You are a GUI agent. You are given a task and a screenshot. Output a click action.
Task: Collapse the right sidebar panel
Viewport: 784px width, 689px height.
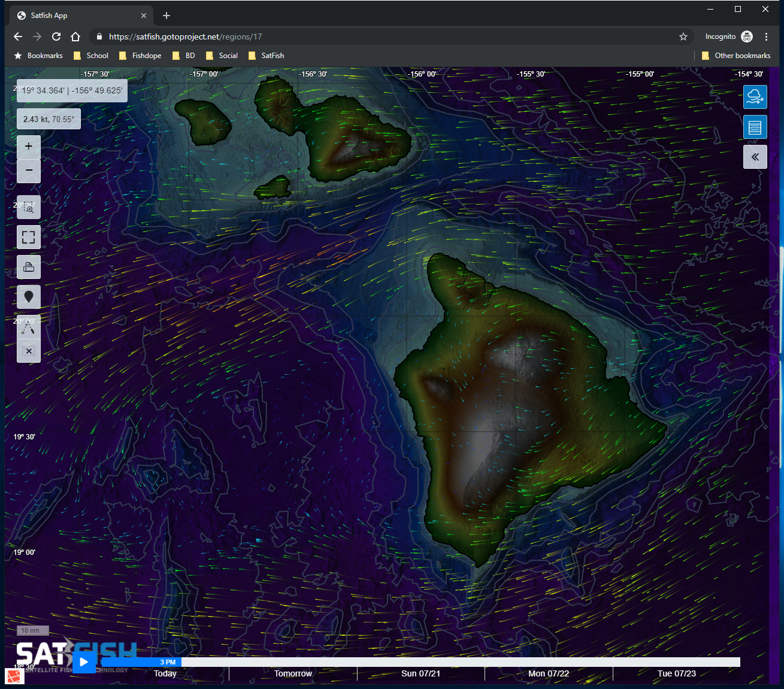click(755, 156)
